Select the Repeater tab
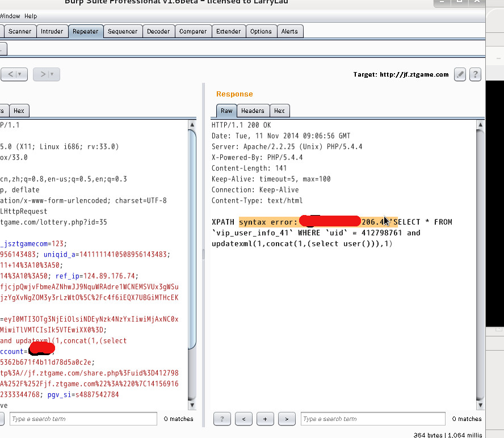 click(86, 32)
